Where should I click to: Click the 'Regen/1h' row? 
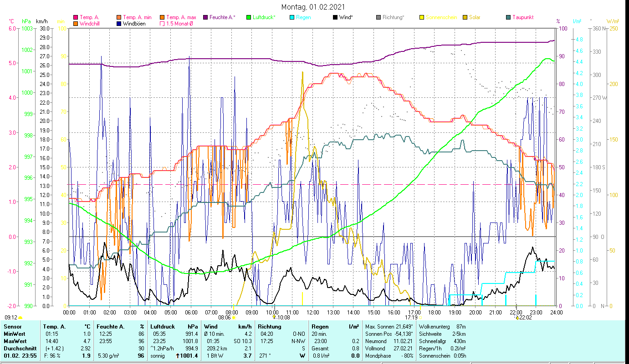pyautogui.click(x=442, y=349)
